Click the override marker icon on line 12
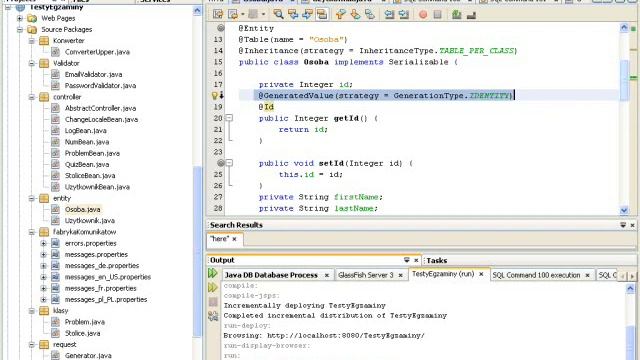This screenshot has height=360, width=640. click(220, 28)
